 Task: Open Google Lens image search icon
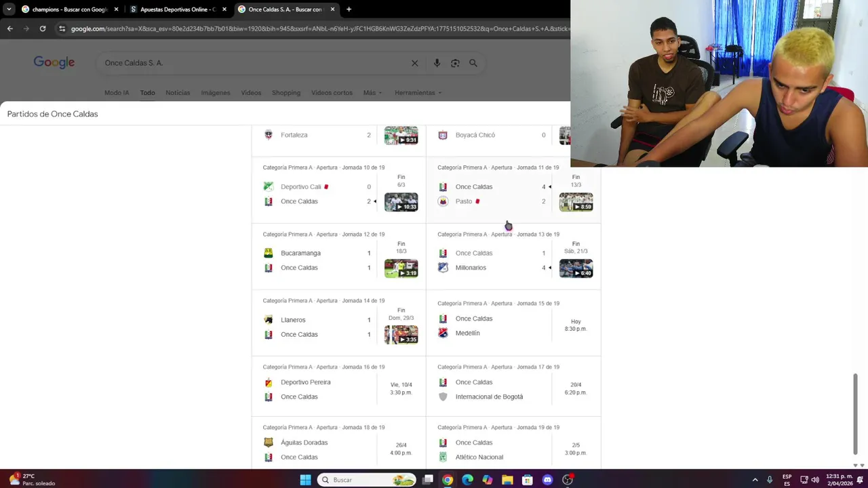[x=455, y=63]
